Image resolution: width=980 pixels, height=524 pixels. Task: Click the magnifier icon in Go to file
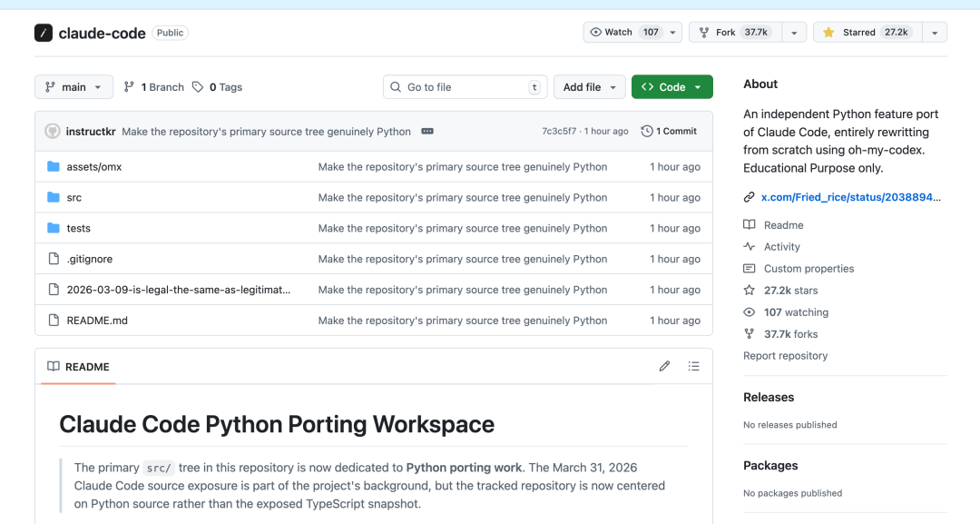396,87
